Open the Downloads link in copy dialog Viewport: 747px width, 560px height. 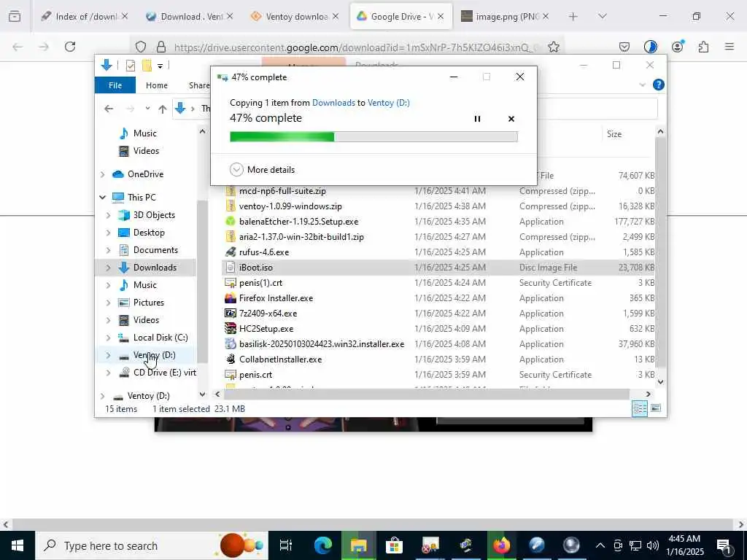click(333, 103)
